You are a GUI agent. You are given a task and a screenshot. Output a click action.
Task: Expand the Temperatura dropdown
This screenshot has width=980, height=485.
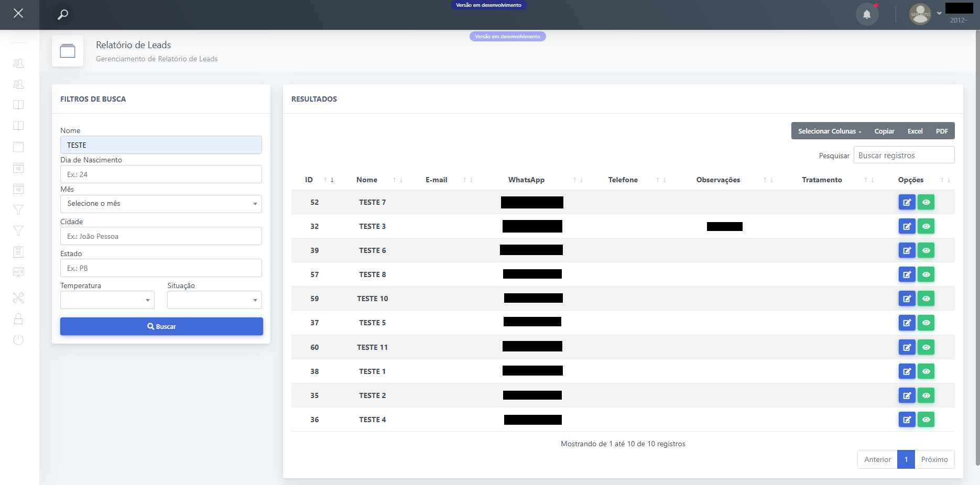tap(107, 300)
